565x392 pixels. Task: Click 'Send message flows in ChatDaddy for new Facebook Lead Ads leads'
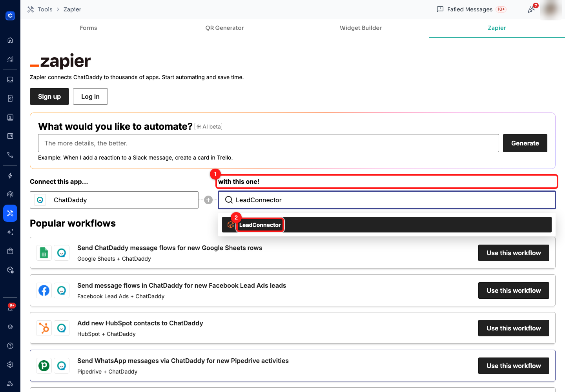(x=182, y=285)
